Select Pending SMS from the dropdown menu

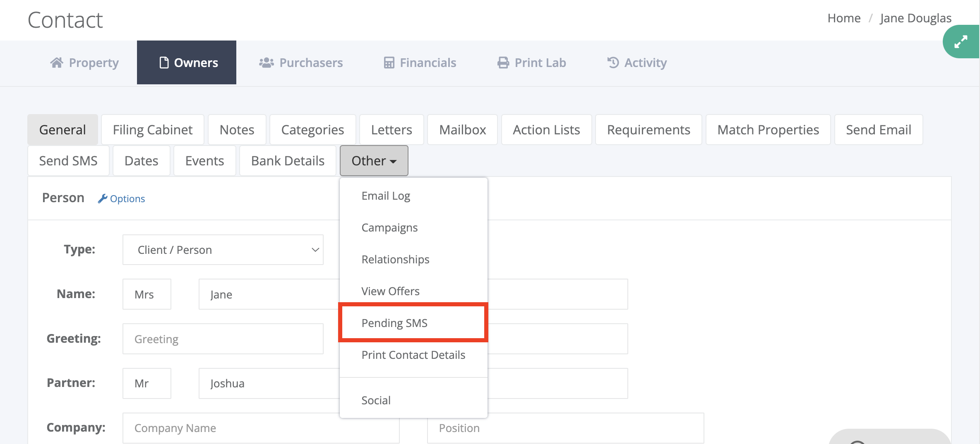[x=394, y=323]
